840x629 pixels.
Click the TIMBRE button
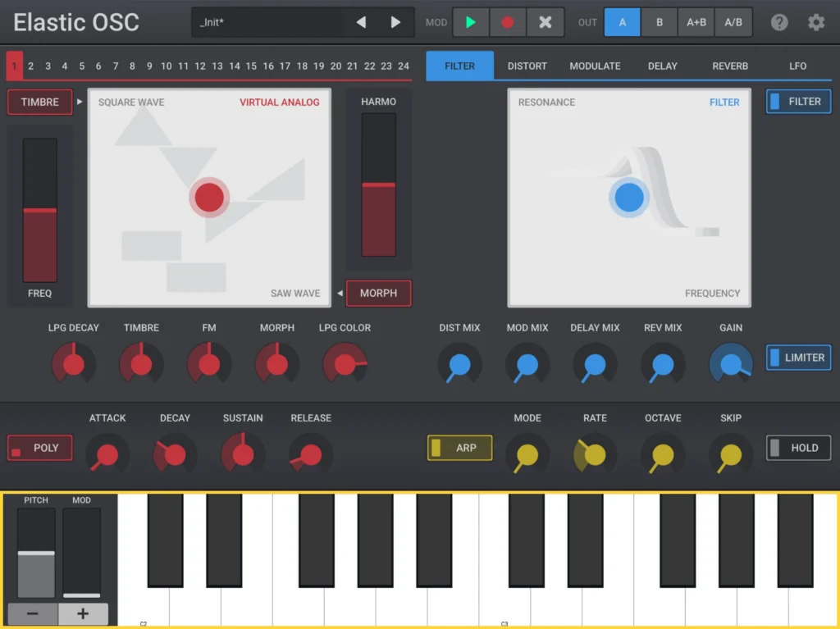tap(39, 102)
